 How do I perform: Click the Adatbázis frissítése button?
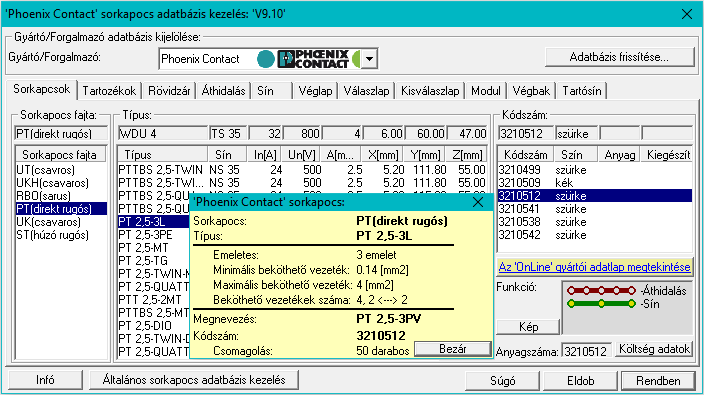click(619, 57)
